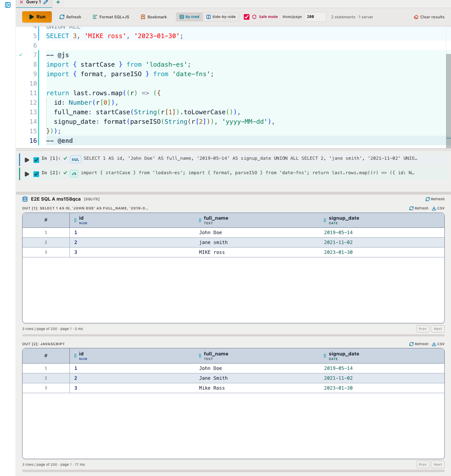The width and height of the screenshot is (451, 476).
Task: Click OUT [1] signup_date column drag handle
Action: (325, 220)
